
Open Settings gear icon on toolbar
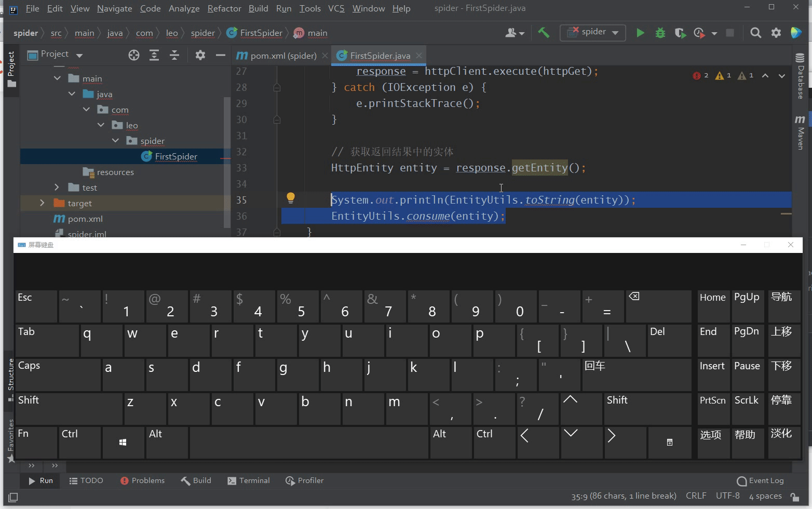[776, 32]
